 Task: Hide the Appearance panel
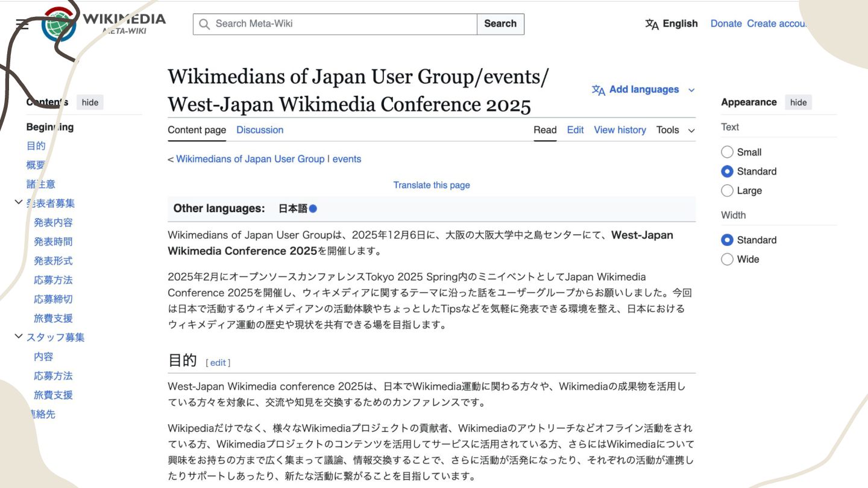click(x=798, y=102)
